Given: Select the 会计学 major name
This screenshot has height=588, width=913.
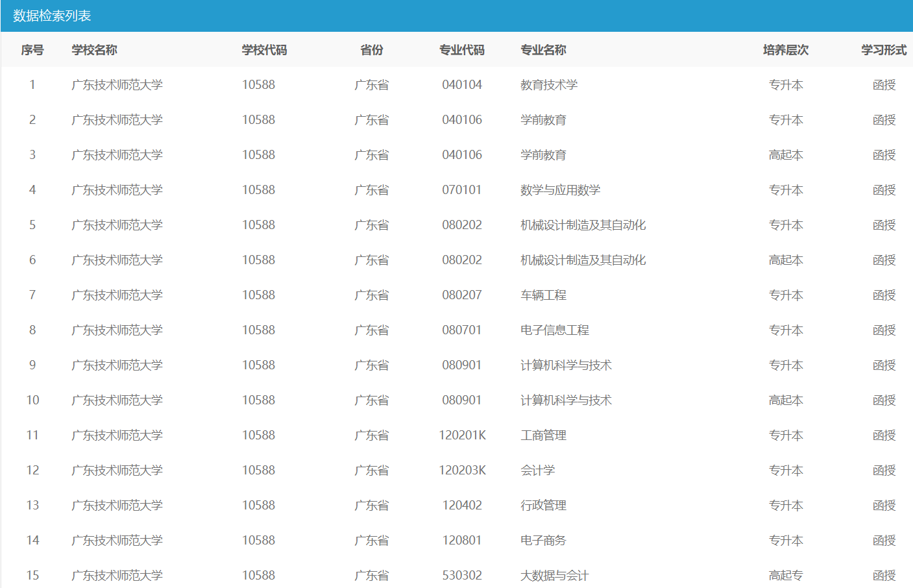Looking at the screenshot, I should [x=538, y=471].
